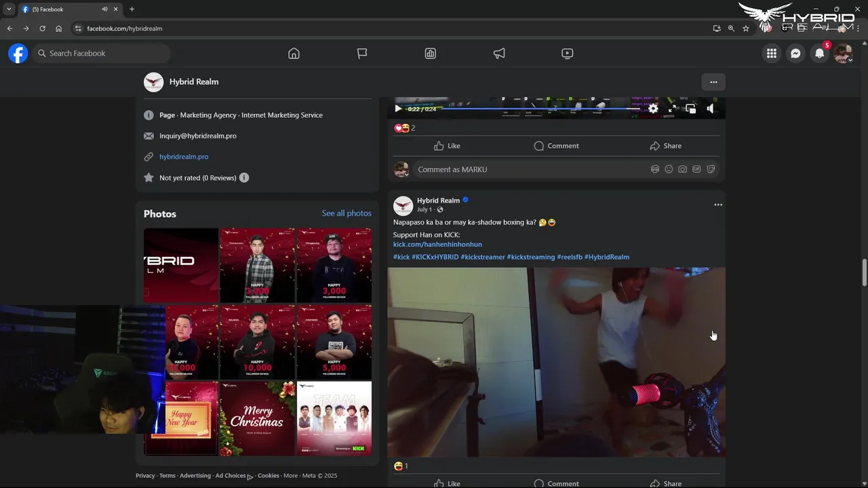Open the video settings gear
Image resolution: width=868 pixels, height=488 pixels.
click(x=653, y=108)
